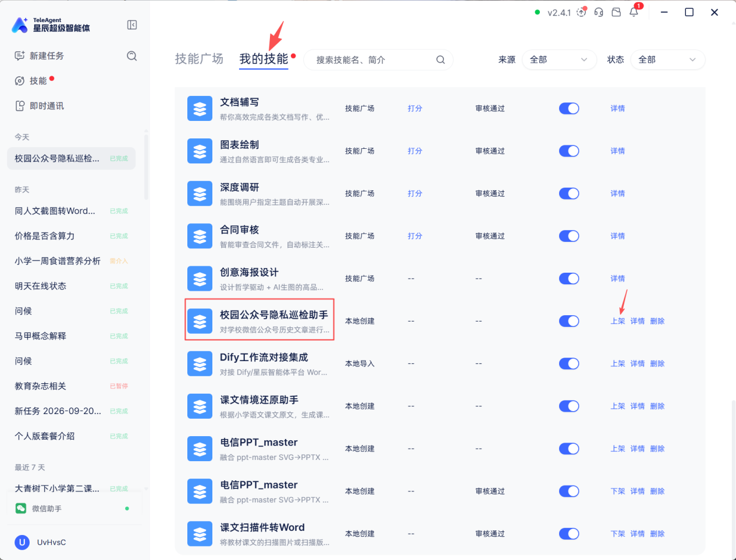Image resolution: width=736 pixels, height=560 pixels.
Task: Open 详情 for 创意海报设计
Action: pos(618,279)
